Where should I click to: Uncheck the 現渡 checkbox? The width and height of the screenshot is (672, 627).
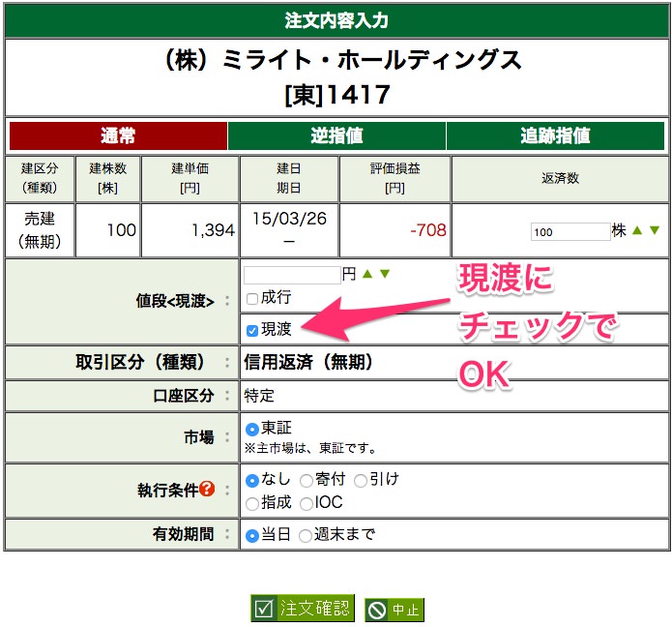click(252, 331)
